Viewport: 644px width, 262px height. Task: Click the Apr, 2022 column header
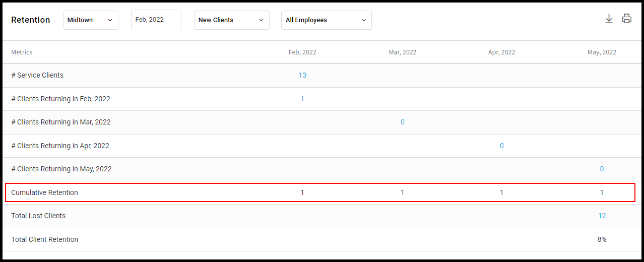tap(501, 52)
